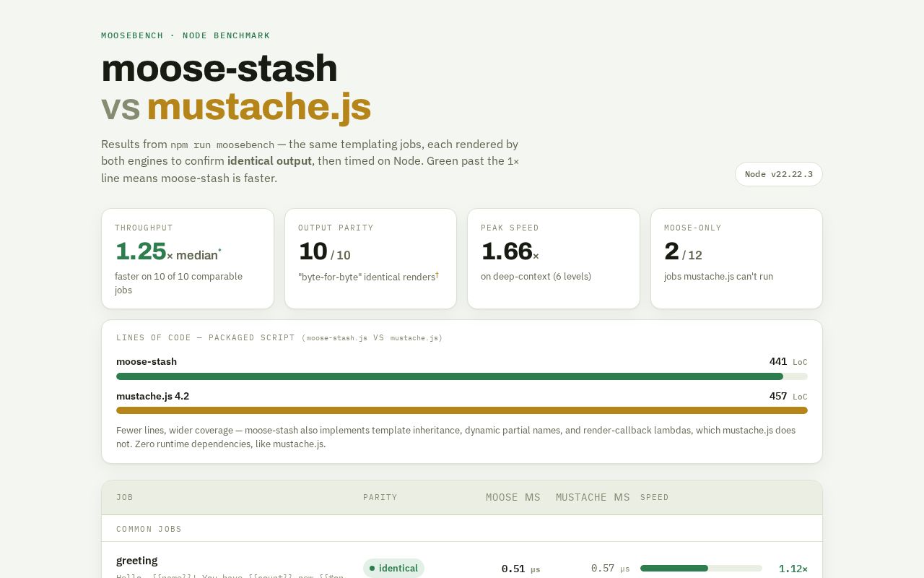Select the moose-stash lines-of-code green bar
The width and height of the screenshot is (924, 578).
pyautogui.click(x=450, y=376)
